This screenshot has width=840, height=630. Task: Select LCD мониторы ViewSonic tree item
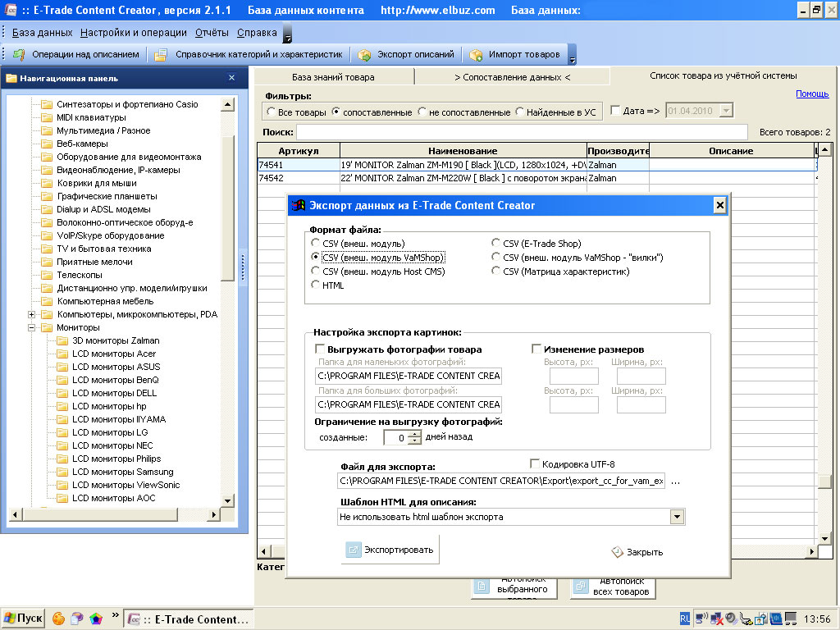point(126,485)
